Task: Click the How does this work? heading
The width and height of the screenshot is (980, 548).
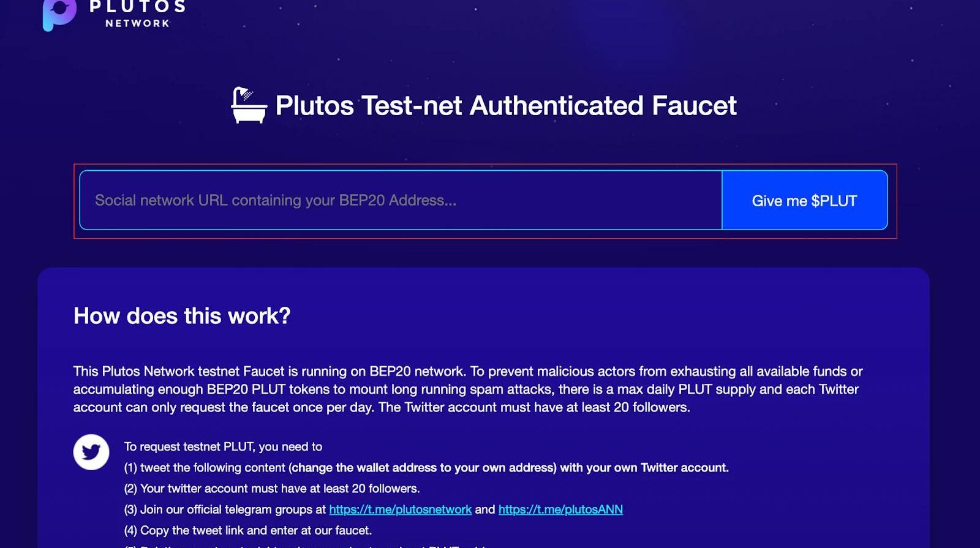Action: [182, 316]
